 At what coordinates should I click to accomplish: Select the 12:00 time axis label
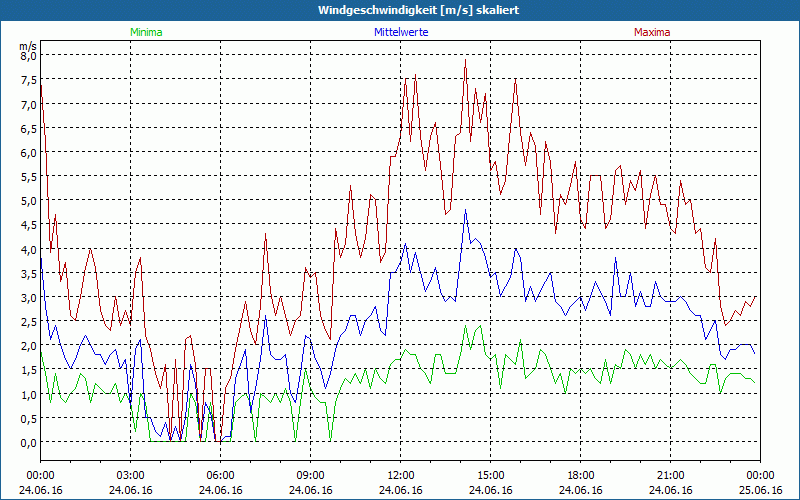click(400, 475)
